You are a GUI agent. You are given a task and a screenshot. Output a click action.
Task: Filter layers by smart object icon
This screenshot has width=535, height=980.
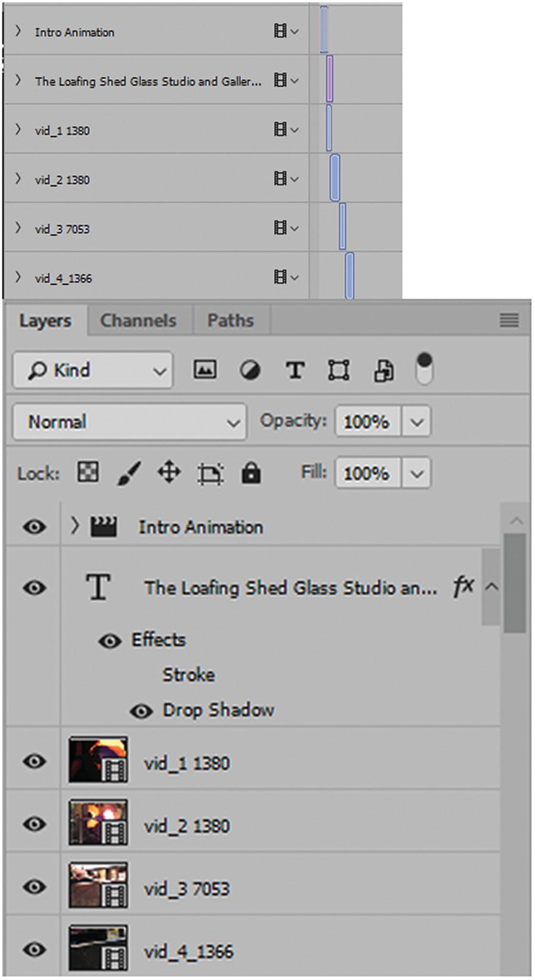coord(383,371)
